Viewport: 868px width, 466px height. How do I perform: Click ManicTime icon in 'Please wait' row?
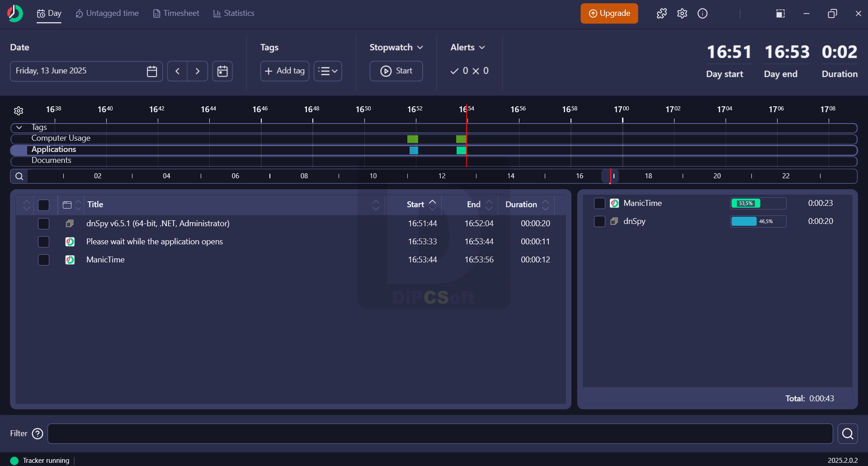[70, 242]
